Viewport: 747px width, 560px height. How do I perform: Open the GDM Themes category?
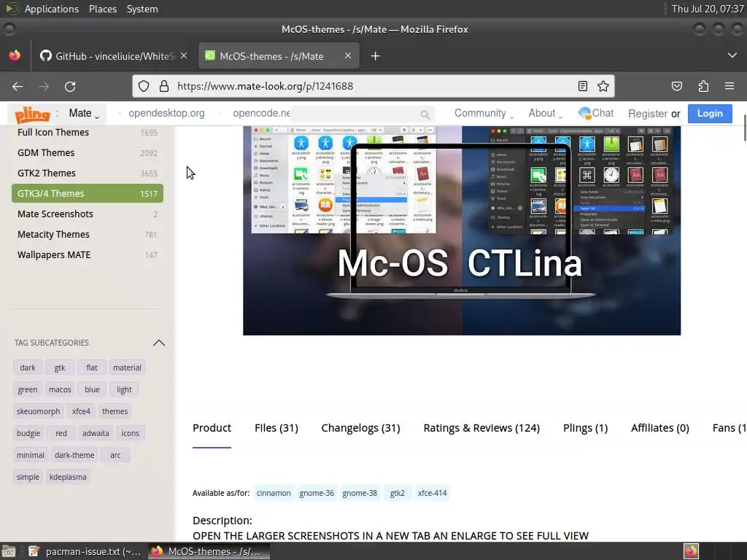(x=88, y=153)
